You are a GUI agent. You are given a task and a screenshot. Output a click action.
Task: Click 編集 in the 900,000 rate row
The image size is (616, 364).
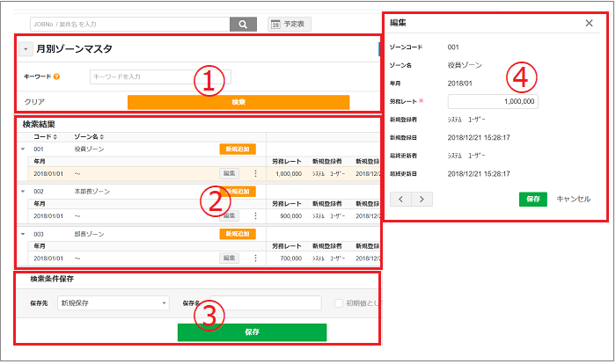(x=229, y=216)
